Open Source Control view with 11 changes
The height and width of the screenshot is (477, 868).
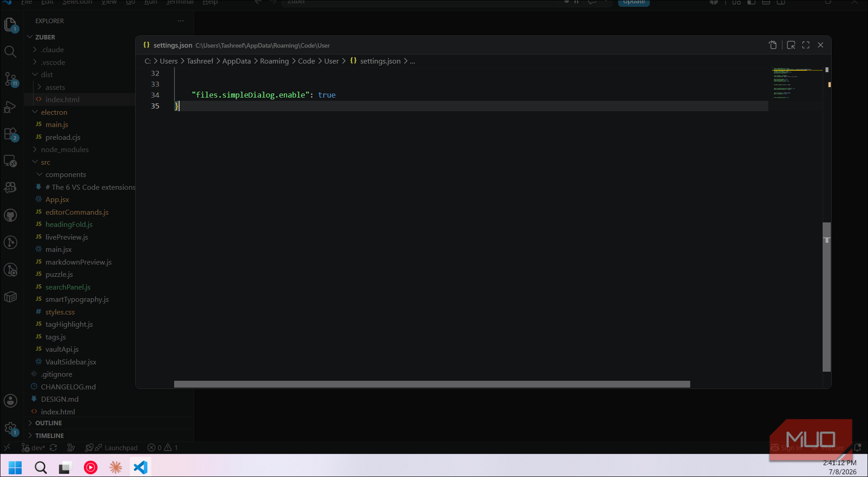[x=10, y=79]
